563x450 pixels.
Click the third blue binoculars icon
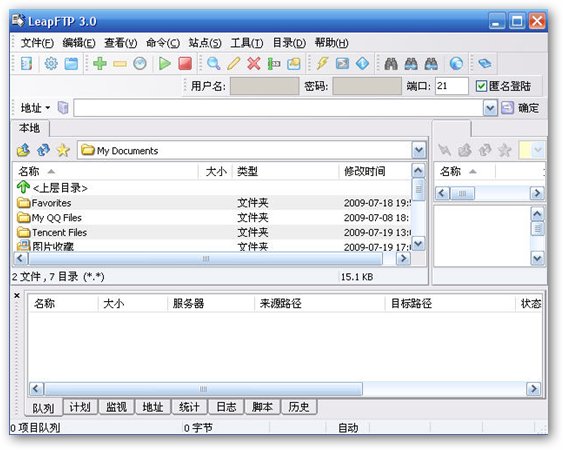click(x=431, y=64)
